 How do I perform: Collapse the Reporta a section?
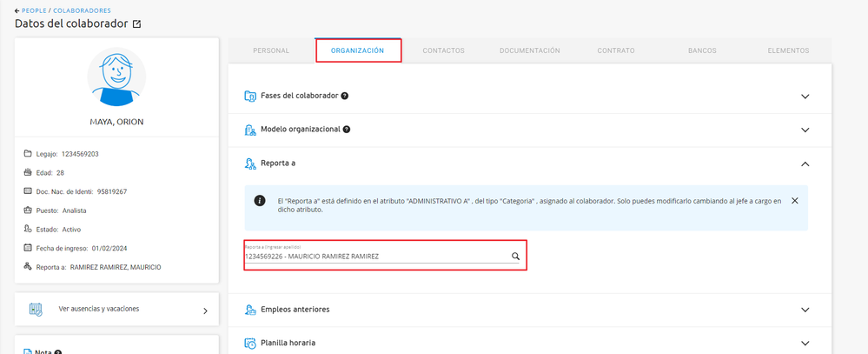pos(805,164)
